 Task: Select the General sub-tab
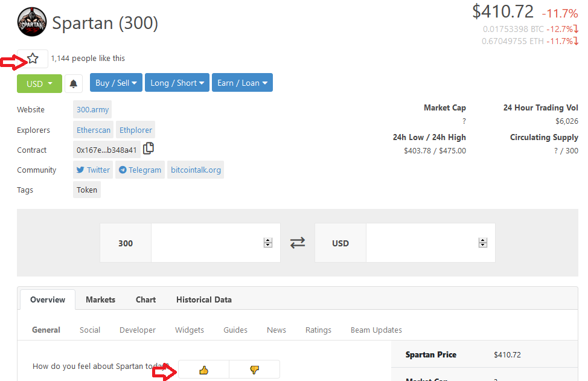[46, 330]
